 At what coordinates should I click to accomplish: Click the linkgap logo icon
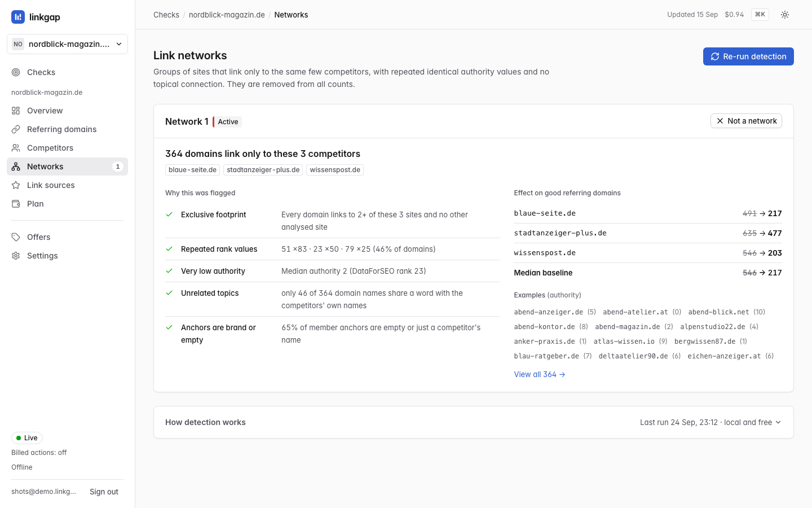click(x=18, y=17)
